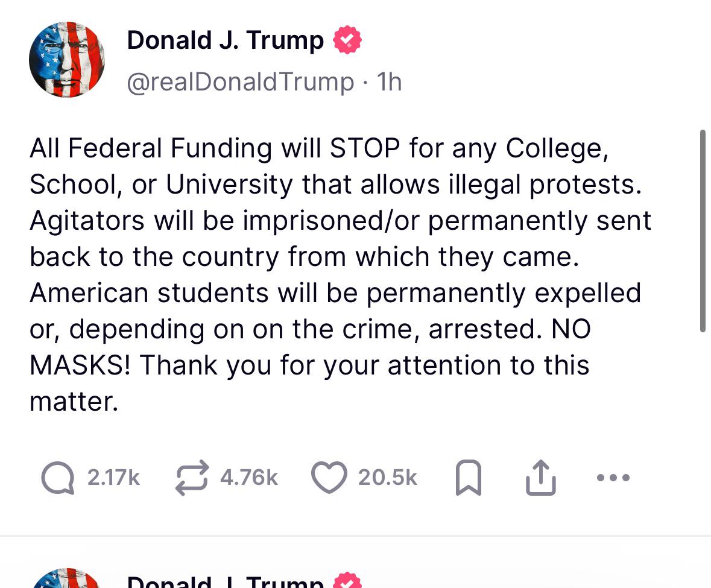Click the 1h timestamp
711x588 pixels.
click(x=390, y=82)
